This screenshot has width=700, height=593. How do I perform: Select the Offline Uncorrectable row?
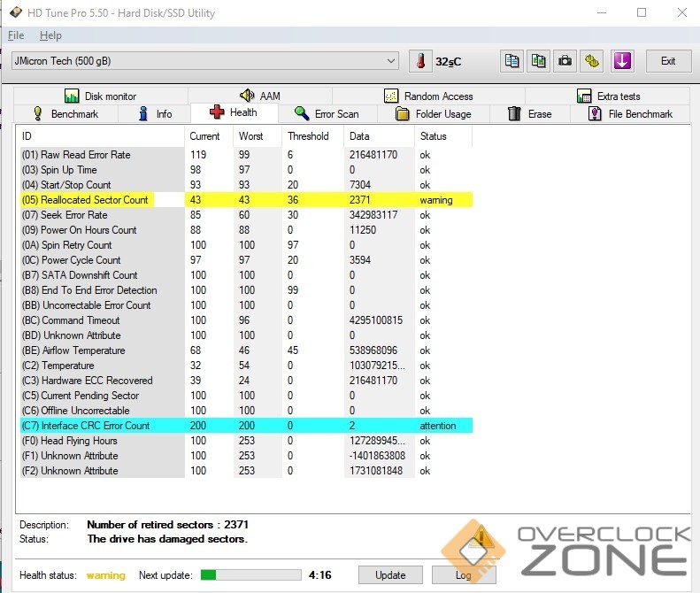coord(246,411)
